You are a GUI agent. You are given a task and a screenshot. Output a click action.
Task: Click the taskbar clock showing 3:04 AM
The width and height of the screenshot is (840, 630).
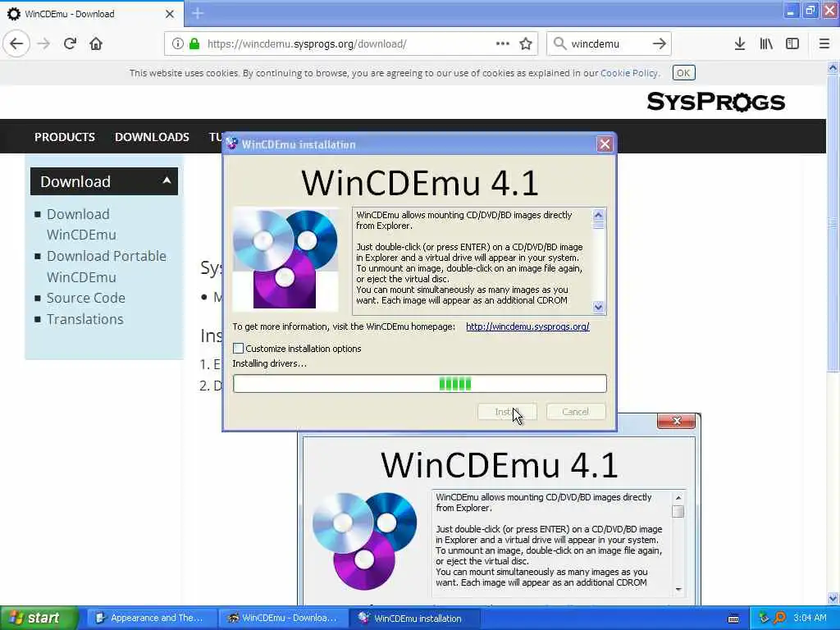click(810, 618)
